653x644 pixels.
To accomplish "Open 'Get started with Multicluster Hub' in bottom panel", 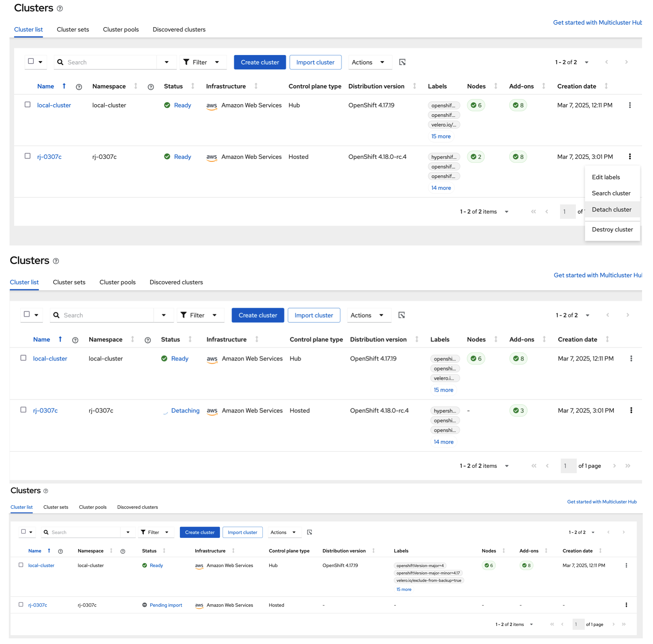I will [x=602, y=502].
